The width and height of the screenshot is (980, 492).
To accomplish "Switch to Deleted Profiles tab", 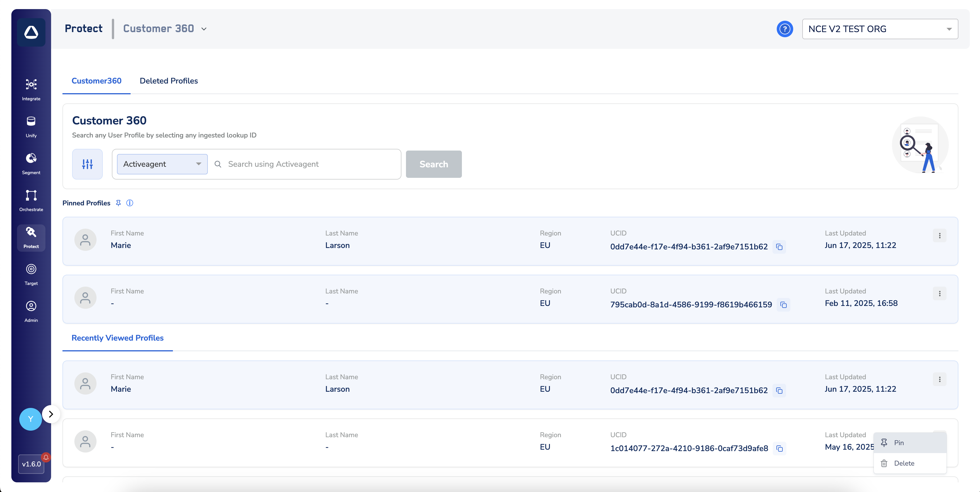I will coord(169,81).
